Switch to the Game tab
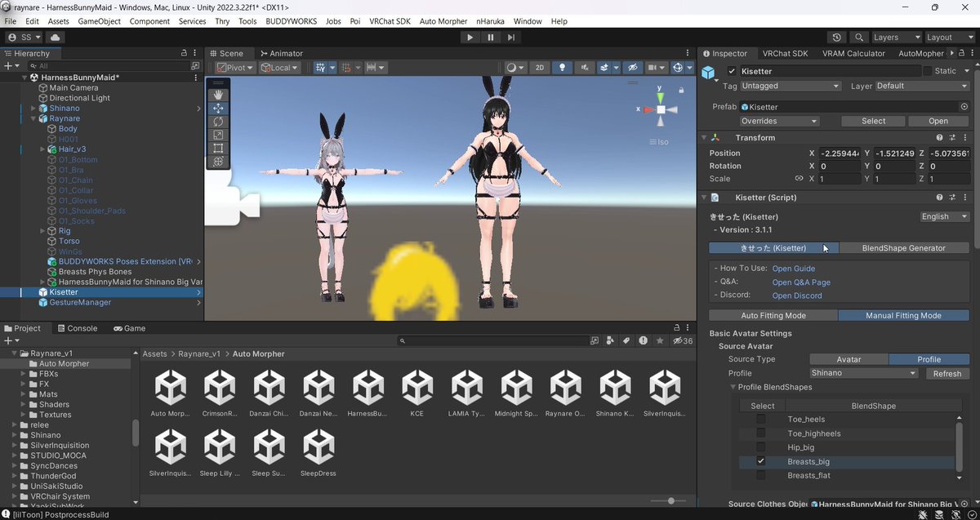980x520 pixels. tap(129, 328)
